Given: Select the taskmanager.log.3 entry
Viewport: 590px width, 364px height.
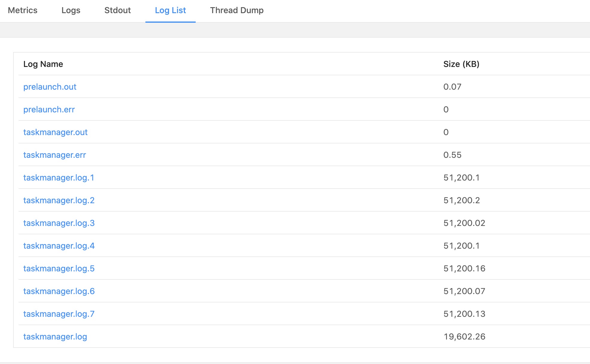Looking at the screenshot, I should coord(59,223).
